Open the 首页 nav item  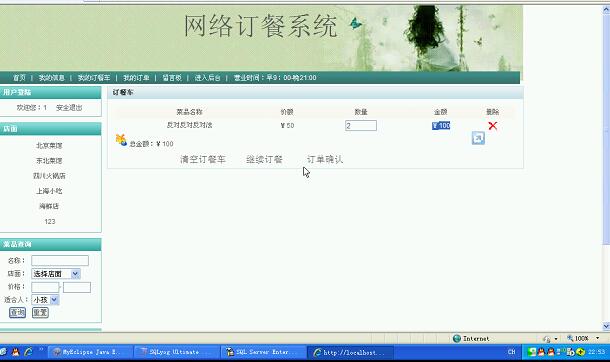(x=19, y=78)
